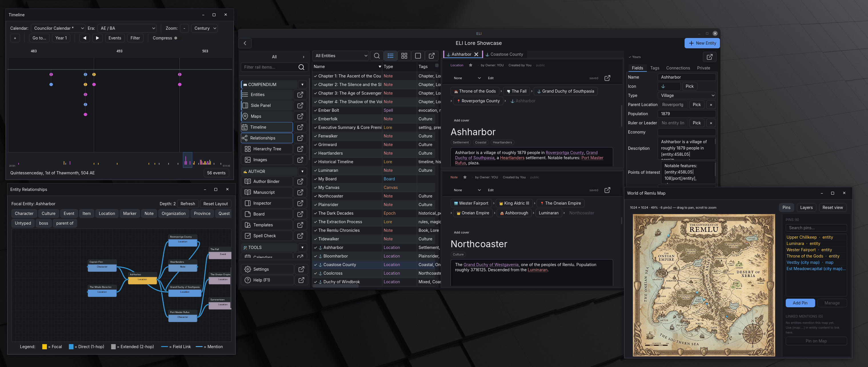This screenshot has width=868, height=367.
Task: Click Add Pin in the map window
Action: [x=800, y=303]
